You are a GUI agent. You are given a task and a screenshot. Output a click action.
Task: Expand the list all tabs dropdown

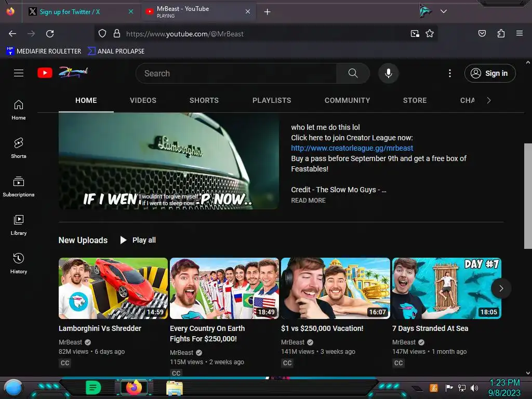444,11
